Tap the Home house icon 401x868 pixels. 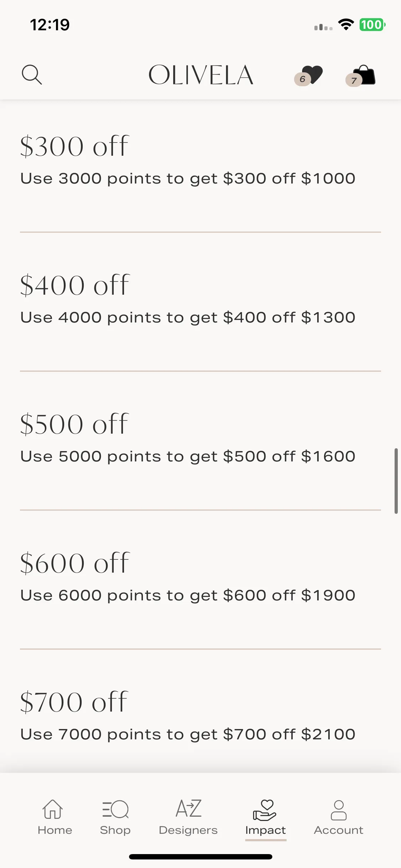(53, 809)
